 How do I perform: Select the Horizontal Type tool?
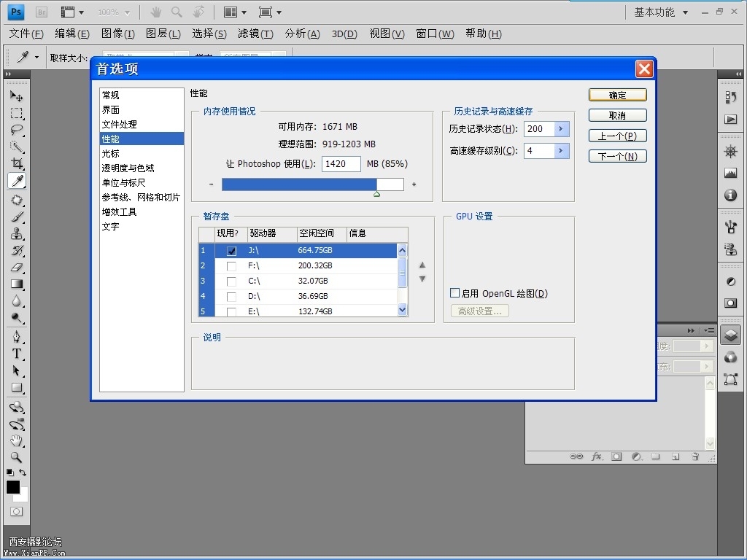pyautogui.click(x=16, y=354)
